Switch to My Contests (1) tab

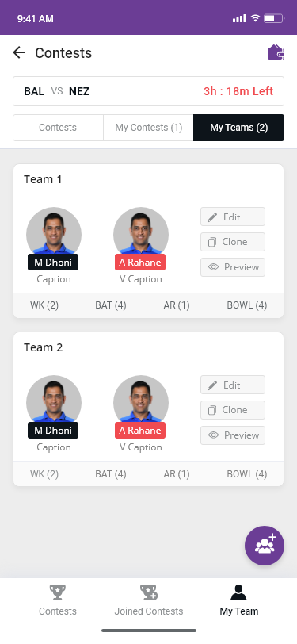click(x=149, y=128)
